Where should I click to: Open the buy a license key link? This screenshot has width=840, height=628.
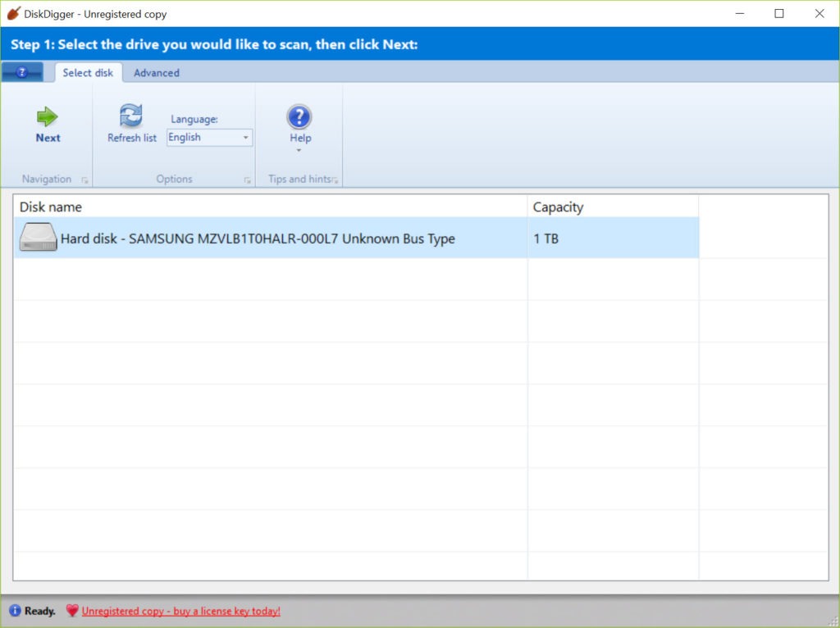click(181, 611)
